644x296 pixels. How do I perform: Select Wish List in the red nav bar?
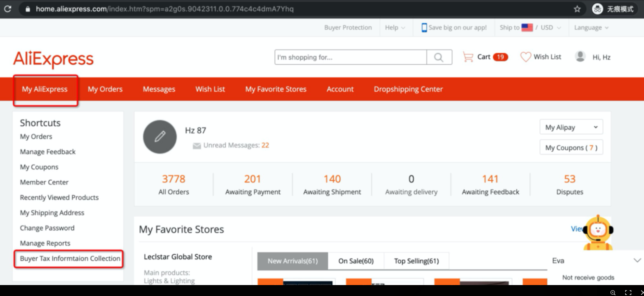coord(210,89)
